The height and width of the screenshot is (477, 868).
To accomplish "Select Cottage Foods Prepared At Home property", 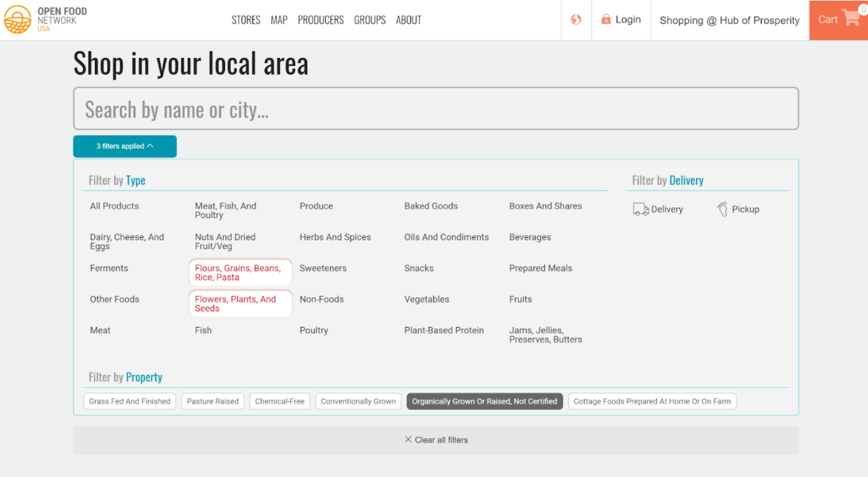I will (x=652, y=401).
